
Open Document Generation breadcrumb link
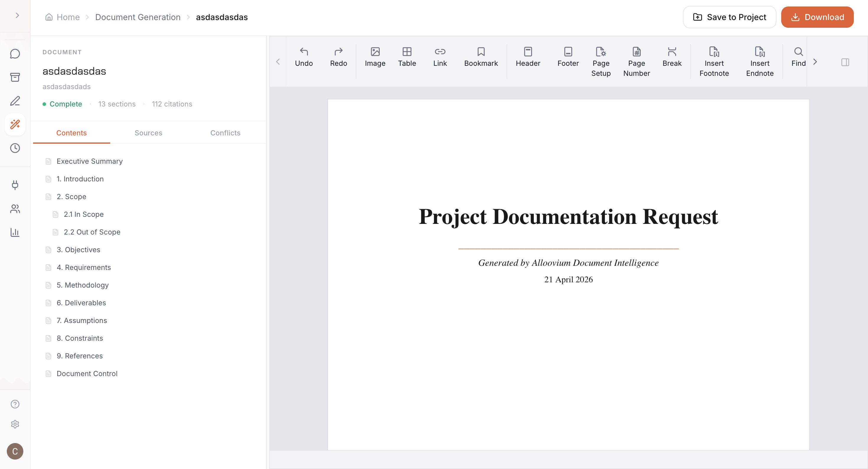pyautogui.click(x=138, y=17)
